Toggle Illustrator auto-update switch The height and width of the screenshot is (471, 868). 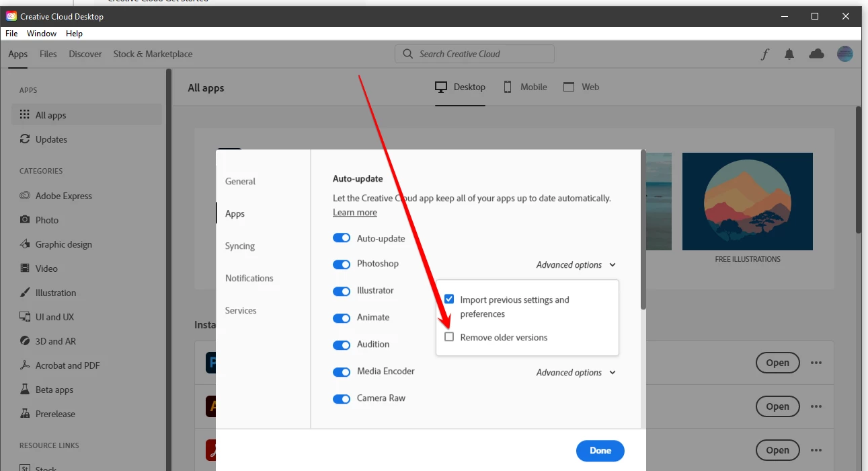[342, 291]
